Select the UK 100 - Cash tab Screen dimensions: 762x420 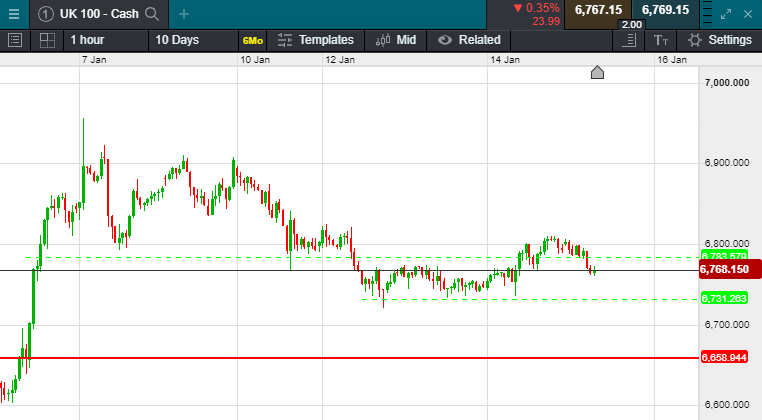pyautogui.click(x=99, y=14)
